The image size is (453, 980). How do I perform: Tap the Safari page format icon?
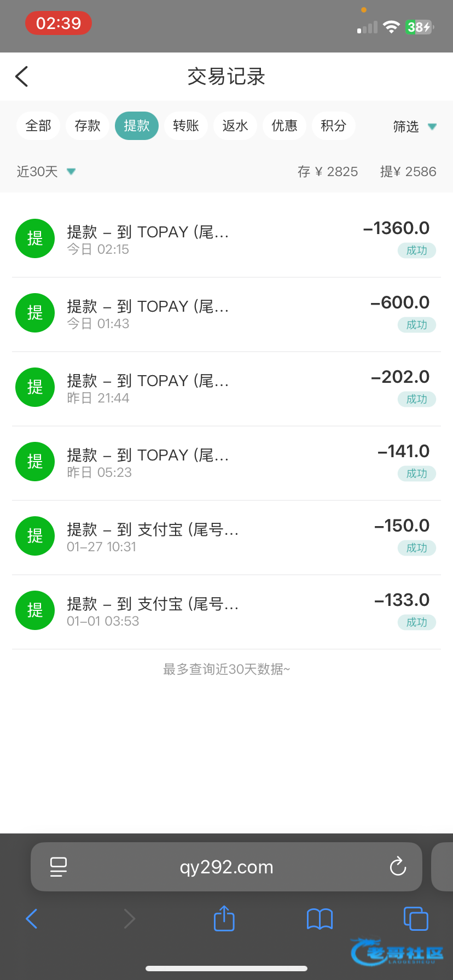point(59,867)
